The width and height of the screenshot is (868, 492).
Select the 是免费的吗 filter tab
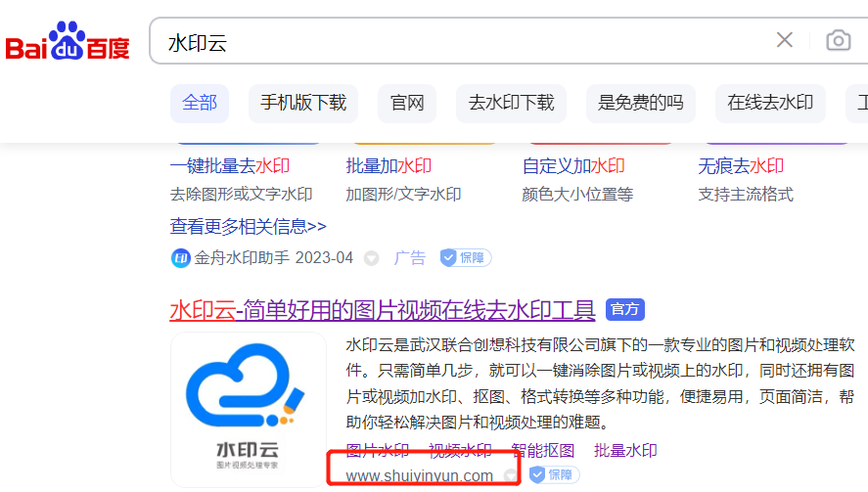click(x=640, y=103)
